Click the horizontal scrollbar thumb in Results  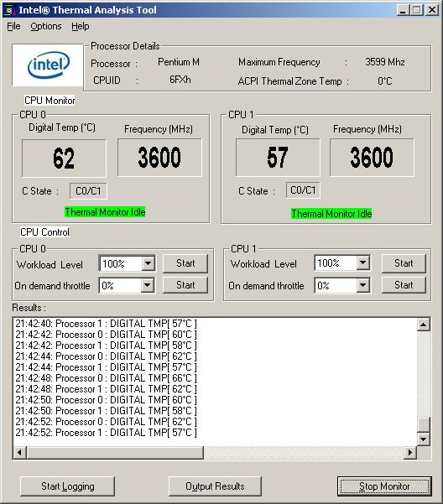[115, 453]
